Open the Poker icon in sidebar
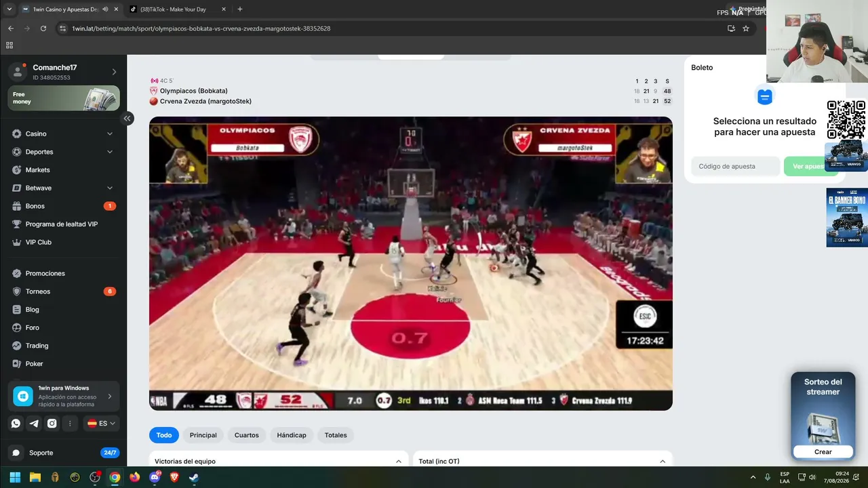 pyautogui.click(x=17, y=364)
